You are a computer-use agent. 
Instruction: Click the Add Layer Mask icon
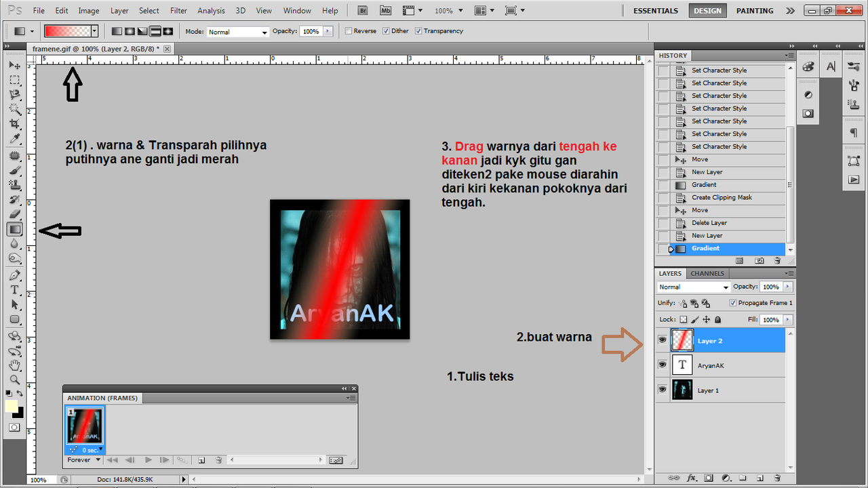(709, 478)
